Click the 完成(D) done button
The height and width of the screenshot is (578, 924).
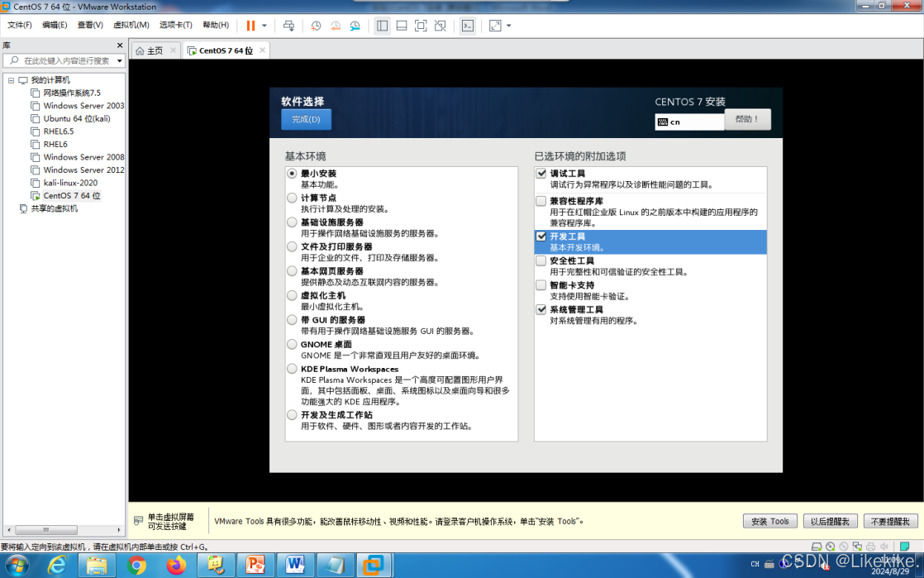[306, 119]
